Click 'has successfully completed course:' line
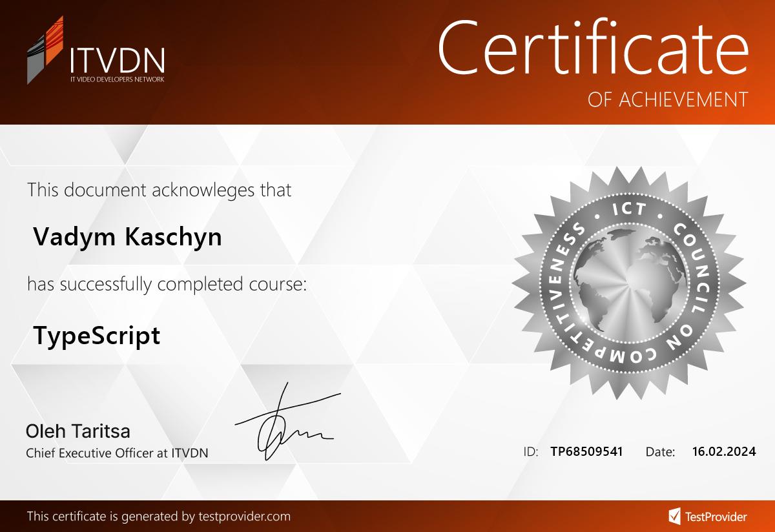The width and height of the screenshot is (775, 532). tap(167, 284)
